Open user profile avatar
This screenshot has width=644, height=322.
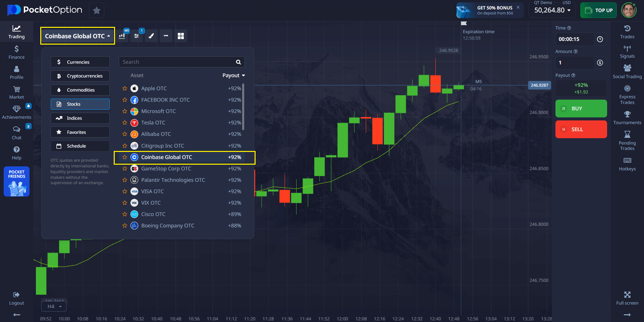[629, 10]
